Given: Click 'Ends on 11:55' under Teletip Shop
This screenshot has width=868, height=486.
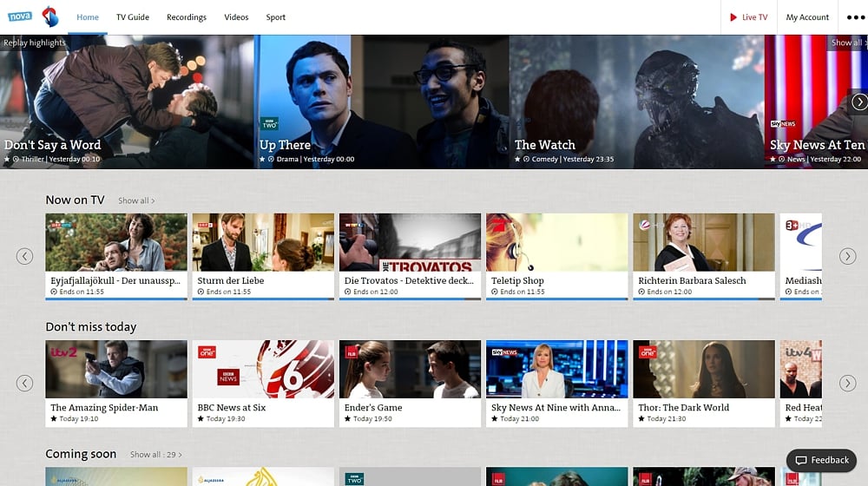Looking at the screenshot, I should (x=522, y=292).
